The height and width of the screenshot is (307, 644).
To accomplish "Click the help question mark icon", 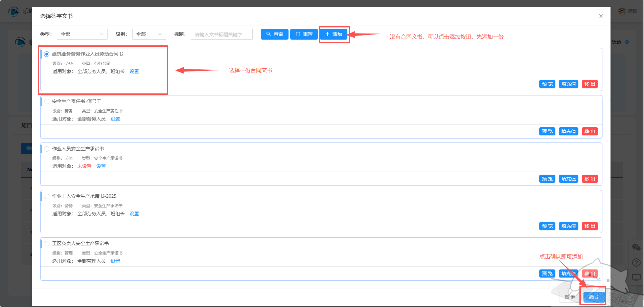I will pos(636,262).
